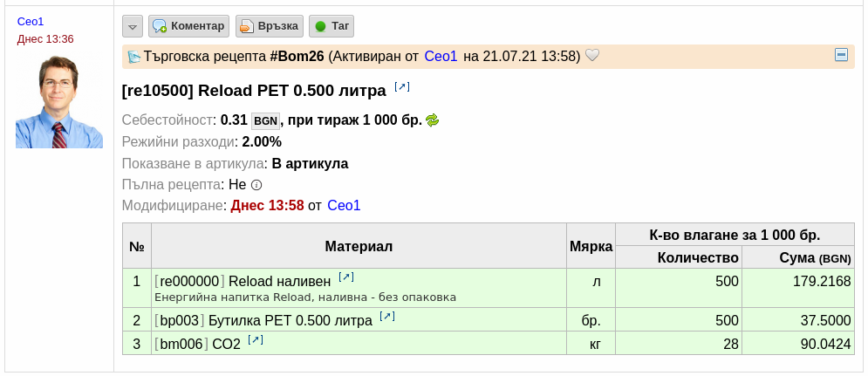Open external link icon for Reload наливен
The width and height of the screenshot is (868, 376).
pos(346,277)
